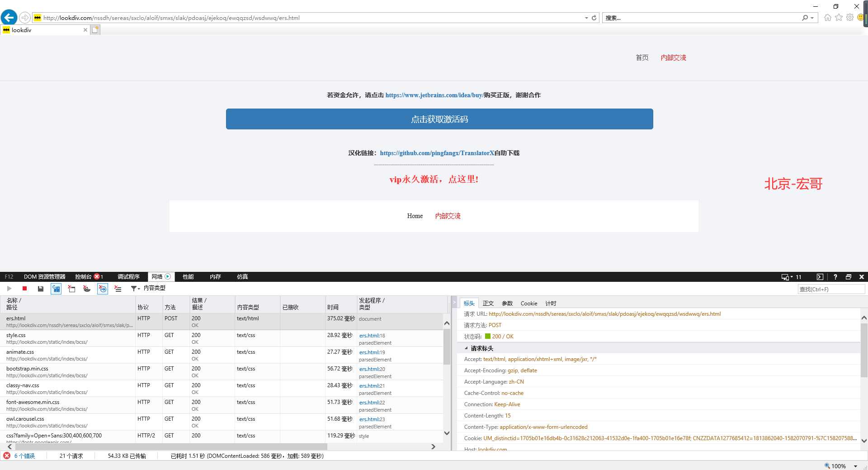The width and height of the screenshot is (868, 470).
Task: Click the browser forward arrow
Action: coord(25,18)
